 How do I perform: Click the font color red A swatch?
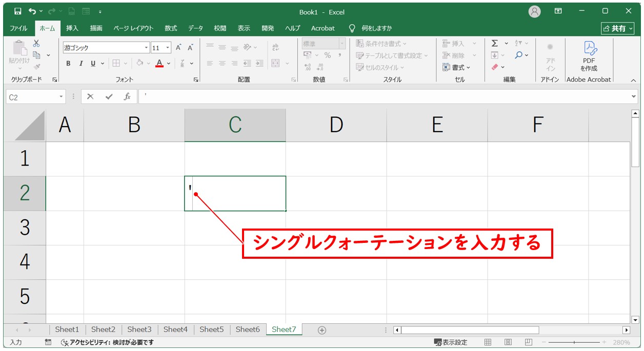pos(159,64)
